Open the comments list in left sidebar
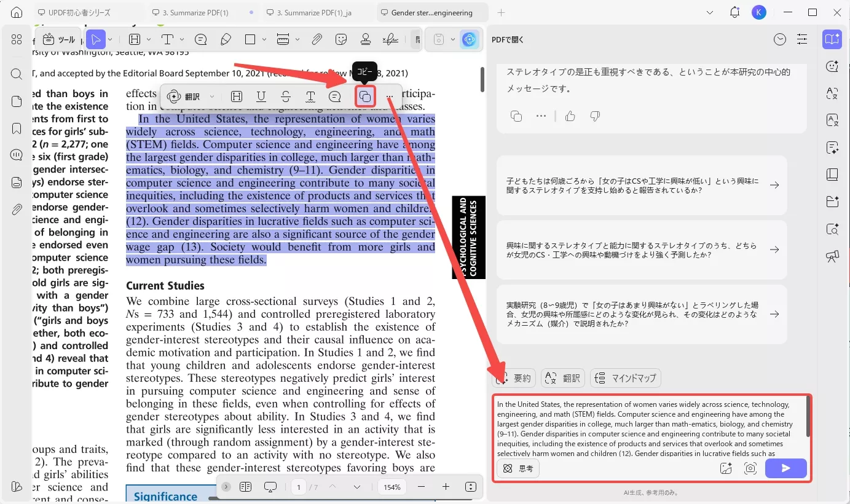 tap(17, 156)
